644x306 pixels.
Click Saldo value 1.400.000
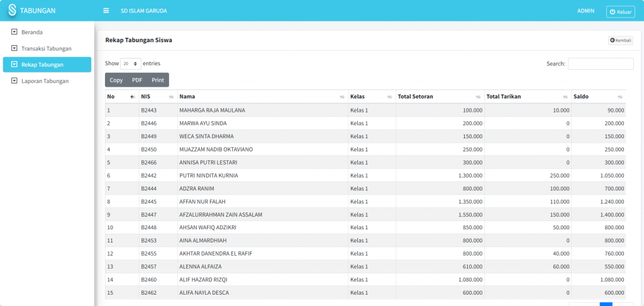(x=611, y=214)
